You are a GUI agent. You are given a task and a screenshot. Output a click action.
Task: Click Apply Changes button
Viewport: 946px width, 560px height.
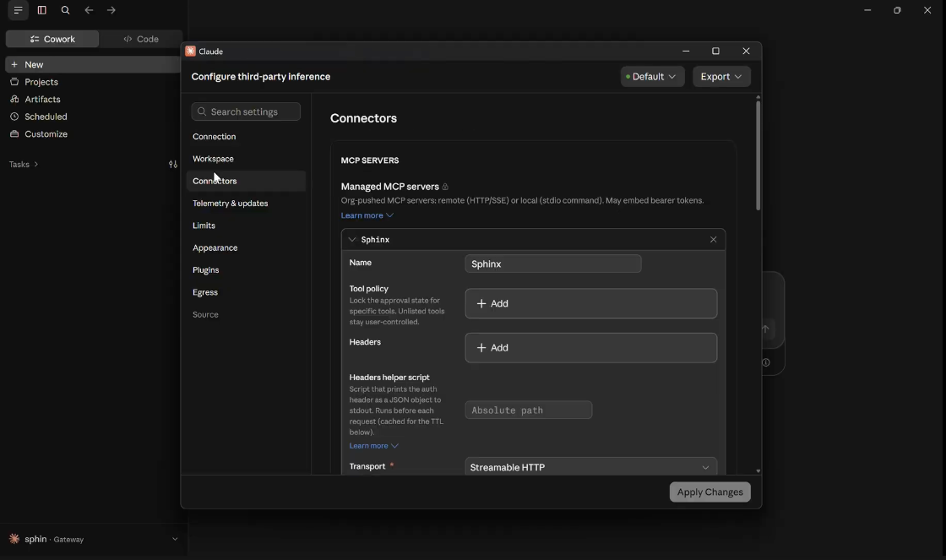(710, 492)
